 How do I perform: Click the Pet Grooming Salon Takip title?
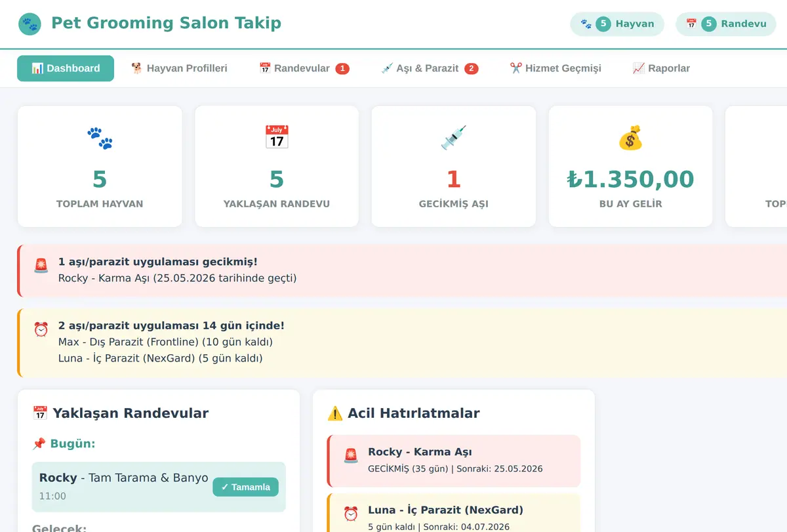tap(166, 23)
